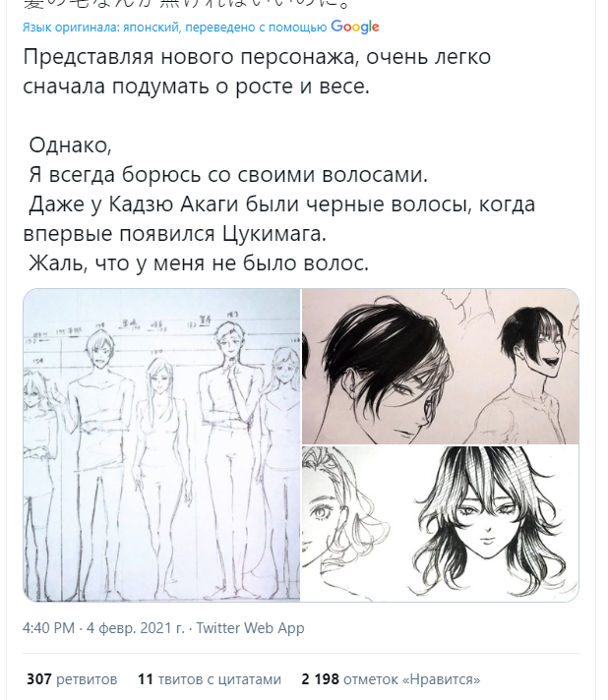Open the tweet's 4:40 PM timestamp

point(48,627)
